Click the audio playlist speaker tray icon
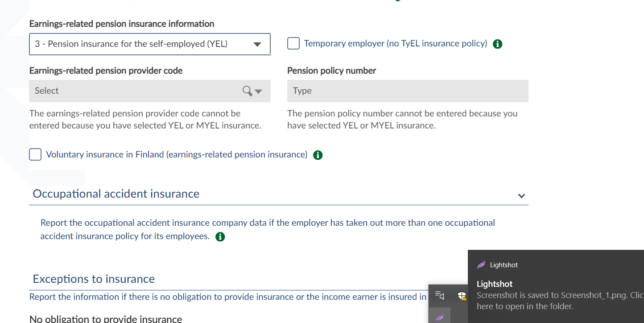Viewport: 644px width, 323px height. pos(440,295)
